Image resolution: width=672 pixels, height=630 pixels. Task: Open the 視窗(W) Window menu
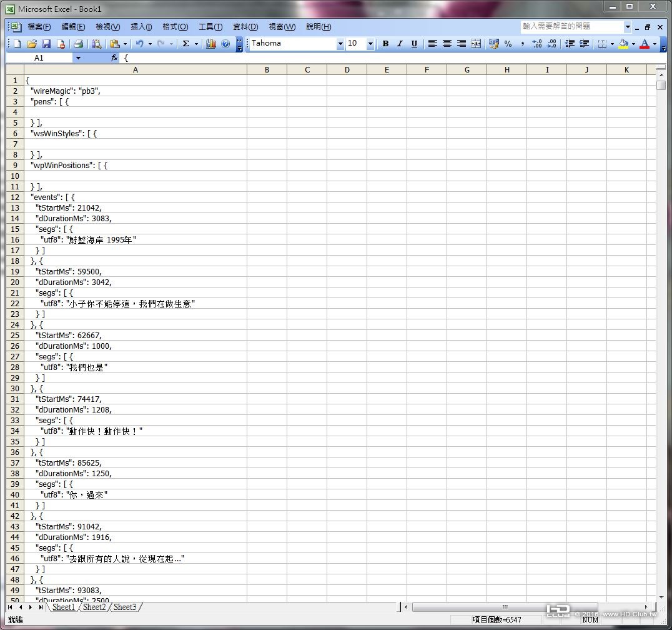click(282, 27)
